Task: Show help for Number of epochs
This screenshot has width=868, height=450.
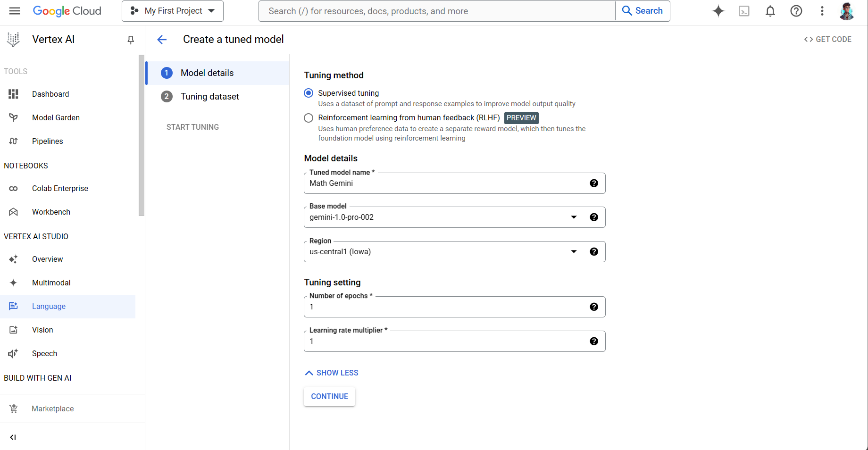Action: click(594, 307)
